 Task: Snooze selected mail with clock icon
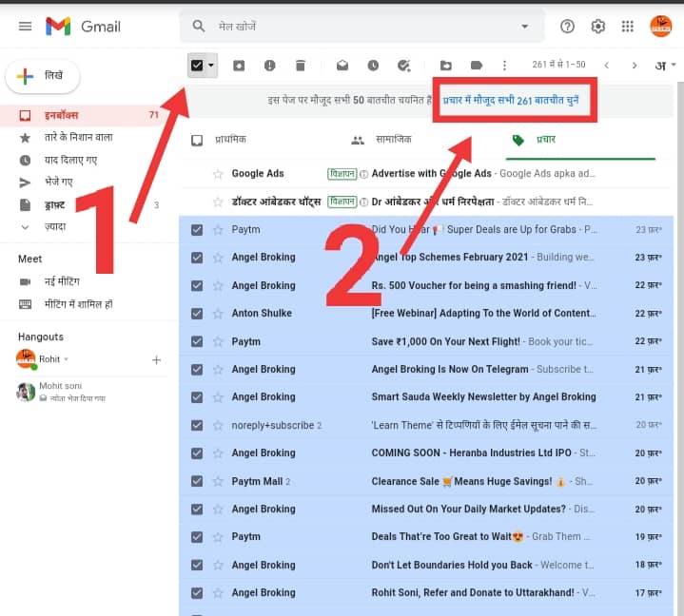pos(373,66)
